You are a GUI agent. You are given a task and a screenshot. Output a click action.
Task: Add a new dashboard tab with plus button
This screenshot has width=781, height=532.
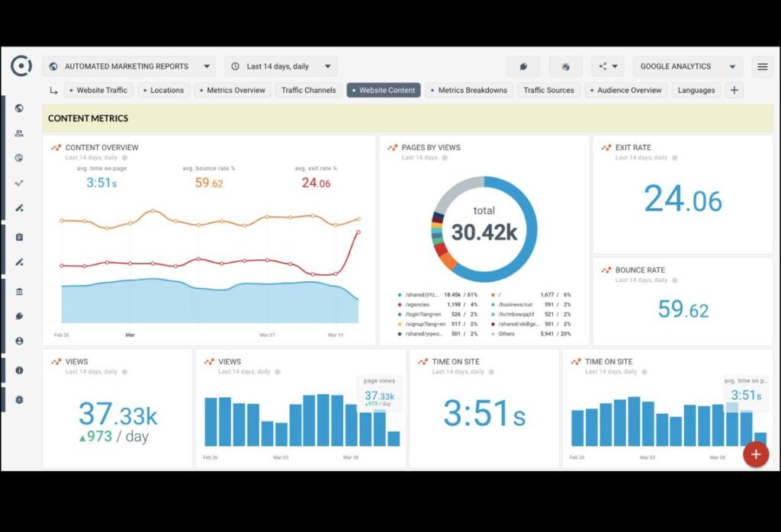click(x=734, y=90)
